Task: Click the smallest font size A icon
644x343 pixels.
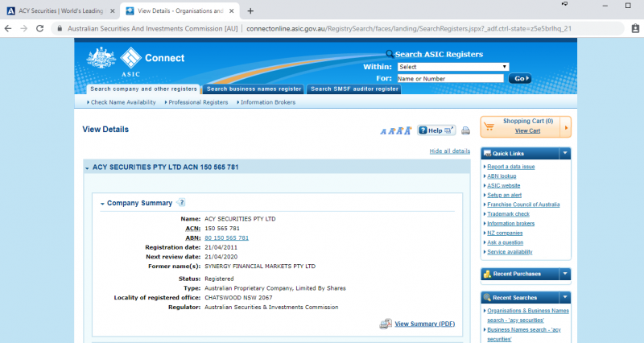Action: pos(383,131)
